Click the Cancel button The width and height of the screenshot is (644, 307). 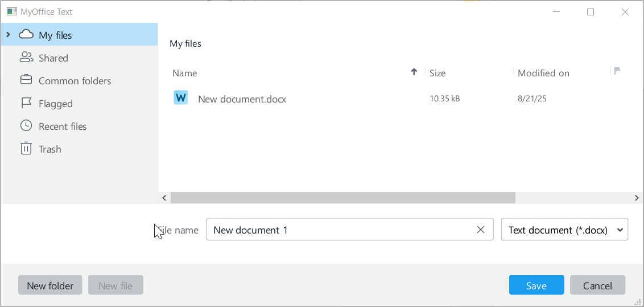coord(597,285)
